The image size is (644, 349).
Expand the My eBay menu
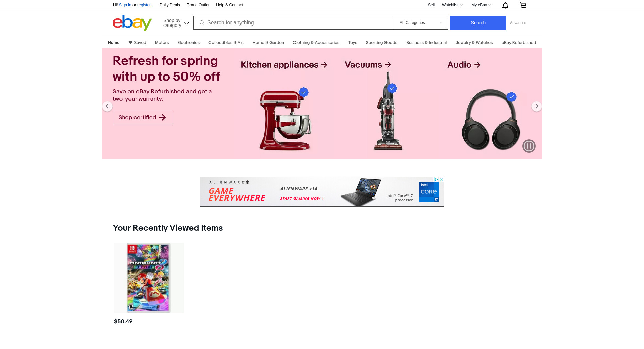pos(481,5)
